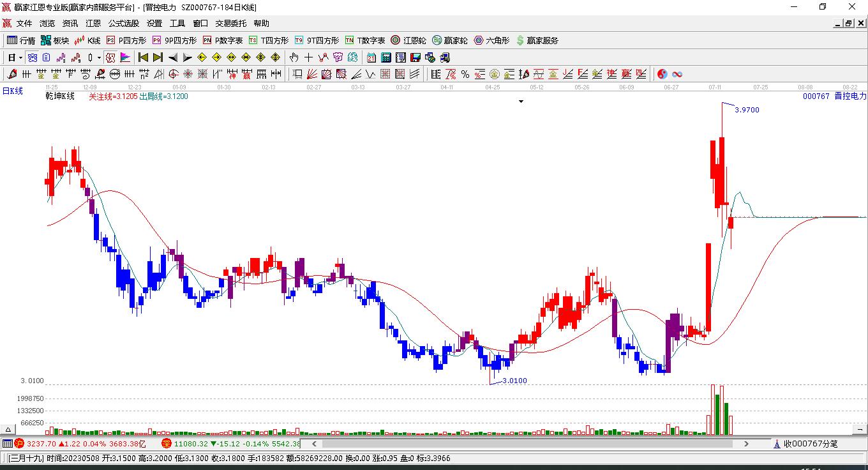Click the blue infinity loop icon
This screenshot has height=470, width=868.
677,74
